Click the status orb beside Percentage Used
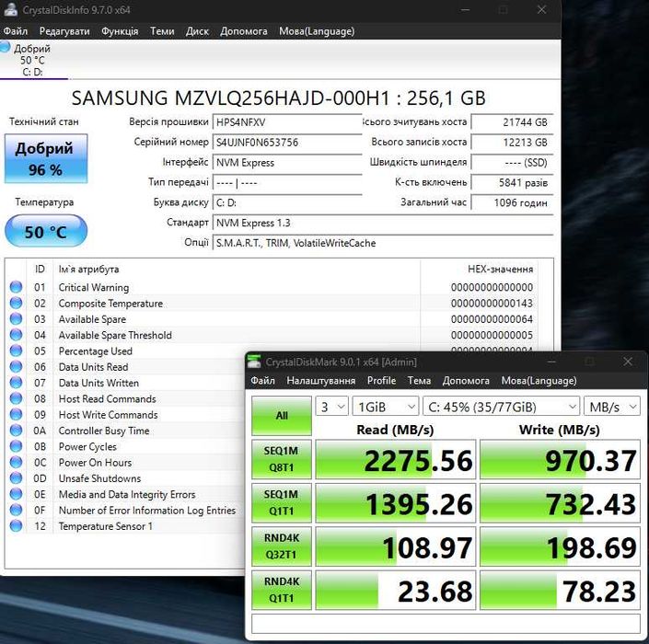This screenshot has height=644, width=649. [x=16, y=351]
